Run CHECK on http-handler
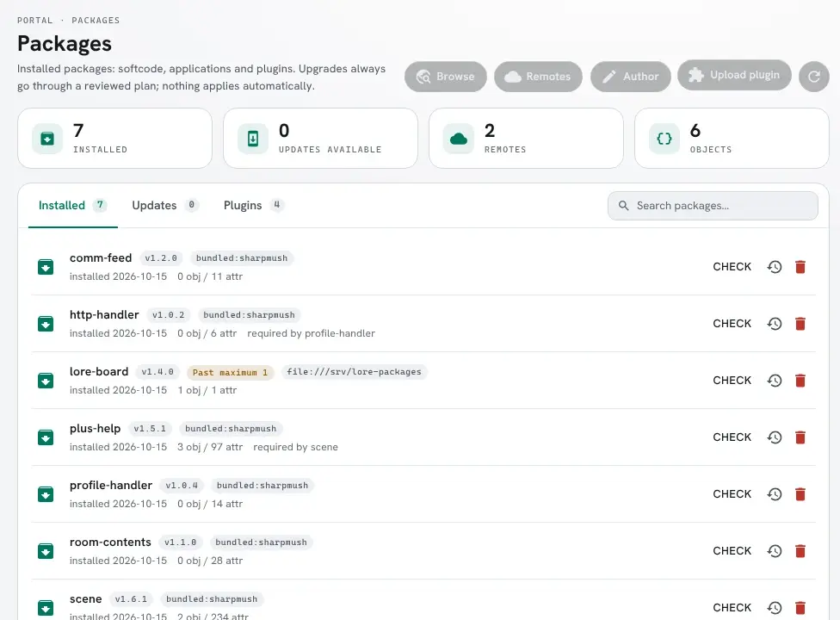Screen dimensions: 840x620 (x=732, y=324)
